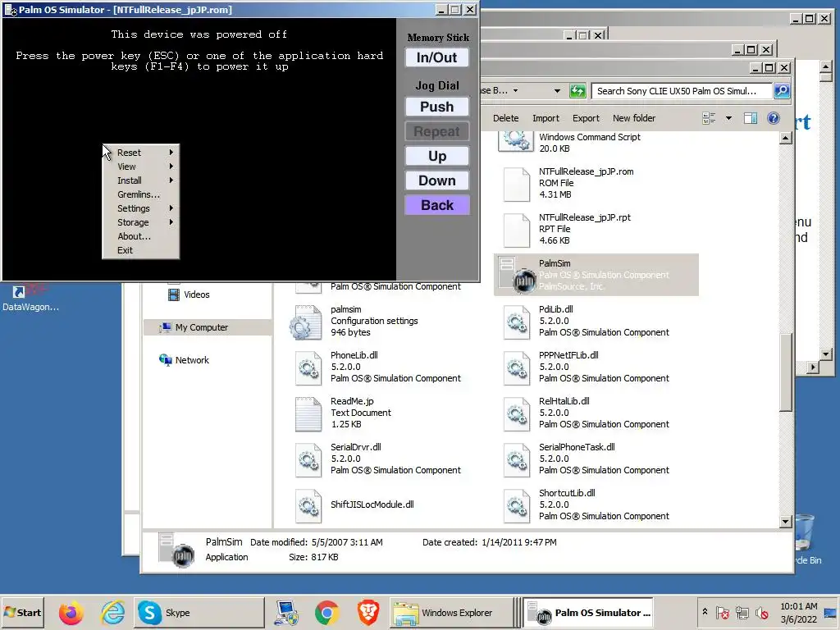Screen dimensions: 840x630
Task: Click the Palm OS Simulator taskbar button
Action: [587, 613]
